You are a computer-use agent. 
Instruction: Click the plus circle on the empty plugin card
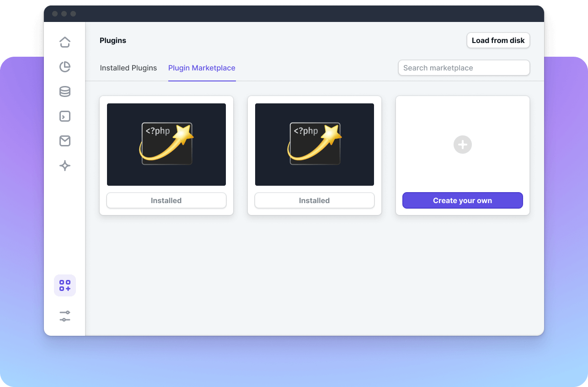click(x=462, y=145)
